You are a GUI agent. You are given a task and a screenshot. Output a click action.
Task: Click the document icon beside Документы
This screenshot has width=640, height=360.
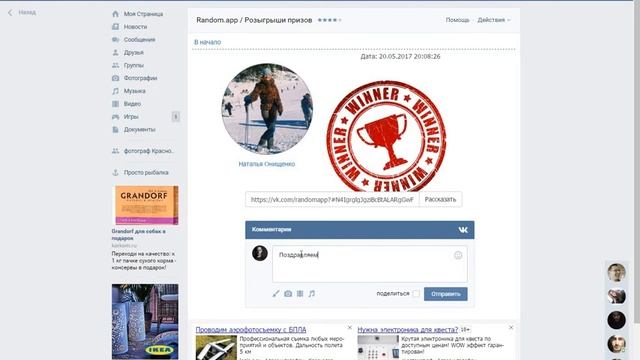click(116, 129)
